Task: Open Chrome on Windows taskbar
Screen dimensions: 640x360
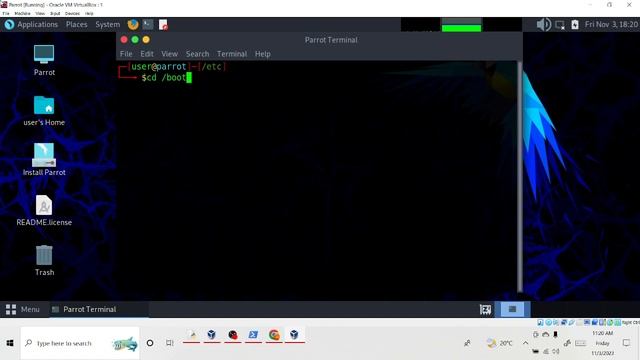Action: point(274,335)
